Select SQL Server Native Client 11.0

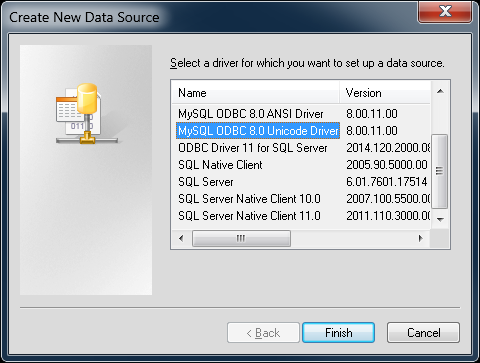click(x=249, y=216)
